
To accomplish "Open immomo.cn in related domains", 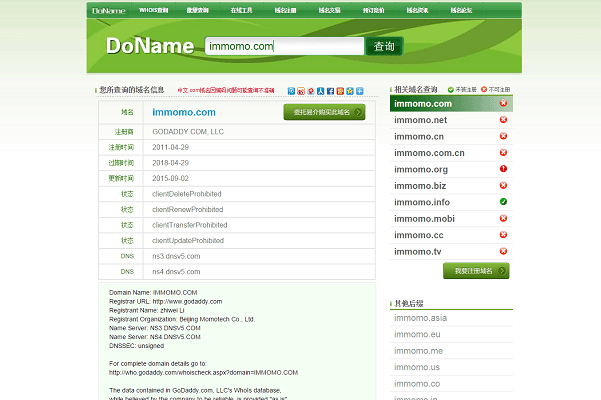I will point(419,137).
